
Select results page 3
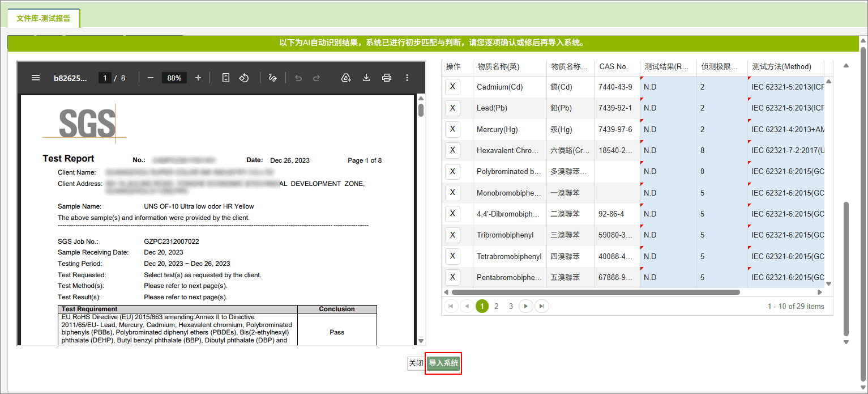pyautogui.click(x=511, y=306)
